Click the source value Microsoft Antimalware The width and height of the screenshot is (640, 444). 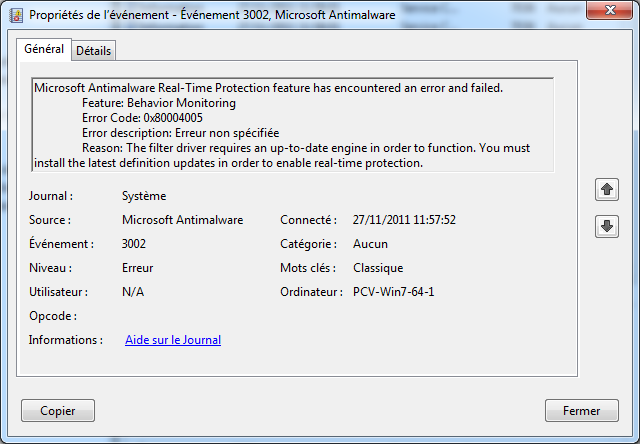[x=182, y=220]
